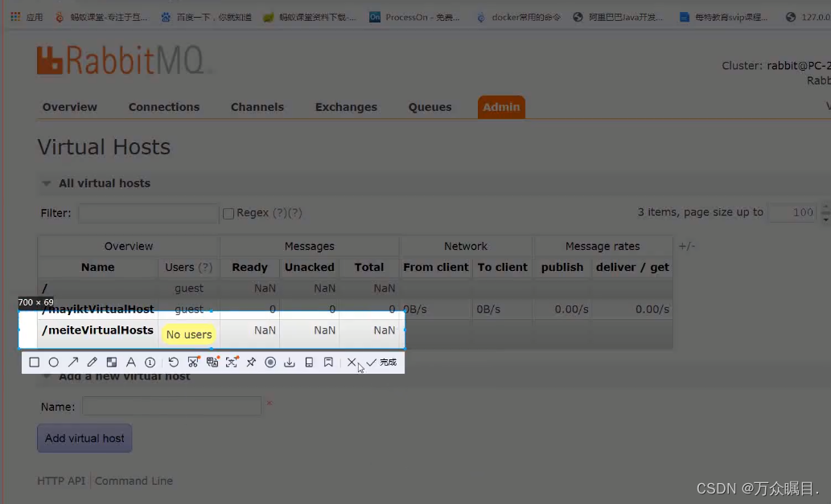831x504 pixels.
Task: Open the HTTP API link
Action: coord(61,481)
